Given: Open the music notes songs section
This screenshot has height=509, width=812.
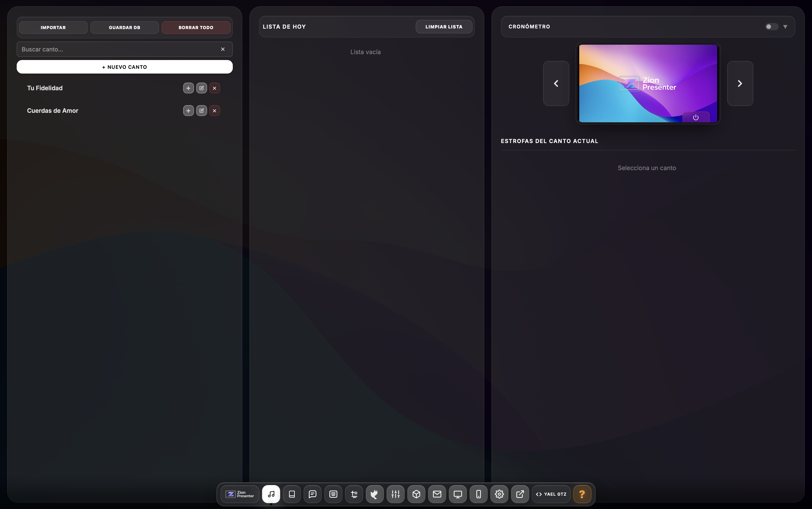Looking at the screenshot, I should click(271, 494).
